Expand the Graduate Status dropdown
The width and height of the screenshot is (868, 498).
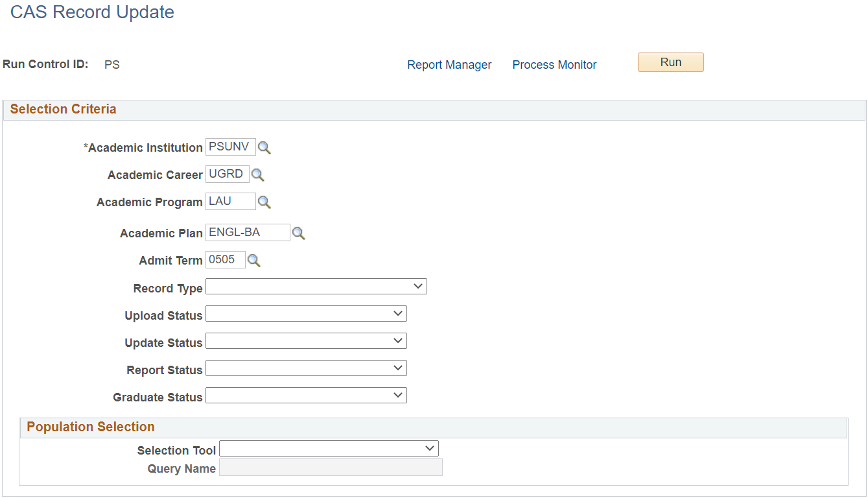tap(306, 396)
